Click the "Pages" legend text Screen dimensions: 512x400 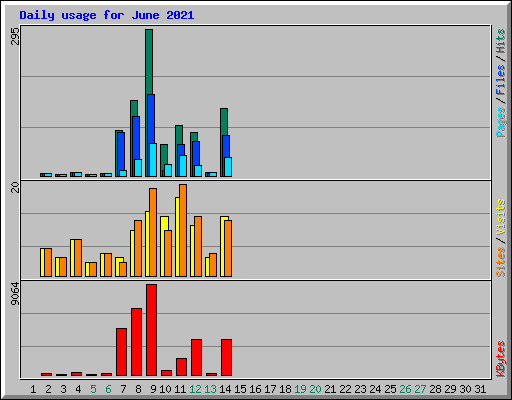[x=500, y=122]
